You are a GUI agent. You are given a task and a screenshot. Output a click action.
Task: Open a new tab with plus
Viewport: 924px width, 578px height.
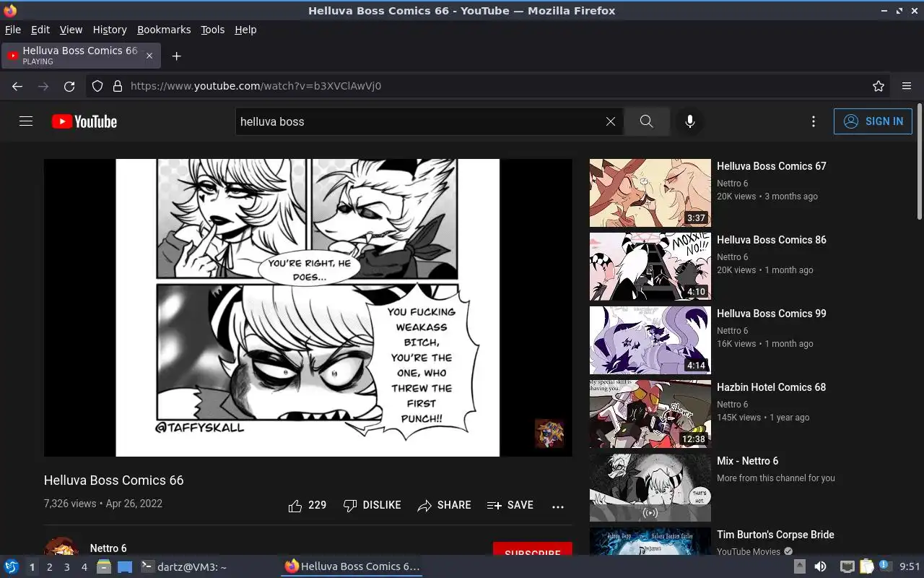(x=176, y=56)
